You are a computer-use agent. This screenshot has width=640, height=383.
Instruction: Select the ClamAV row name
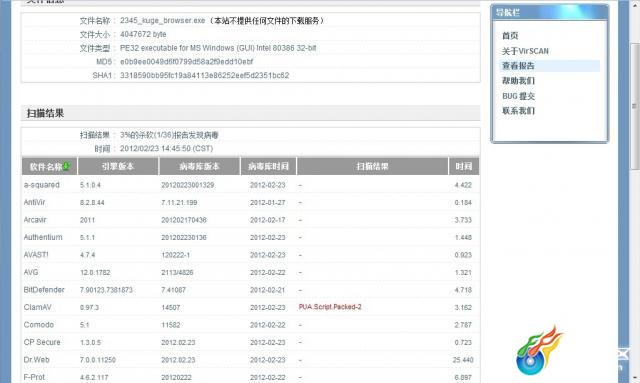click(x=38, y=307)
